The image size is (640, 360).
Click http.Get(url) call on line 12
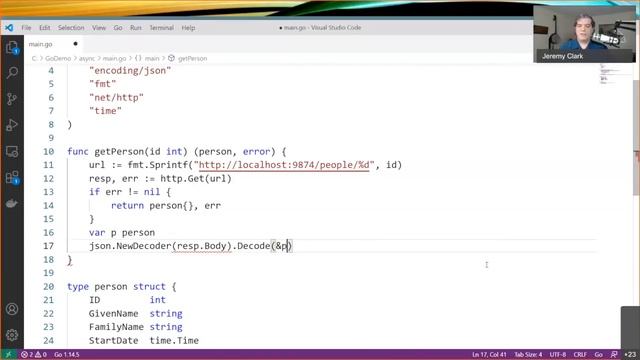(196, 178)
